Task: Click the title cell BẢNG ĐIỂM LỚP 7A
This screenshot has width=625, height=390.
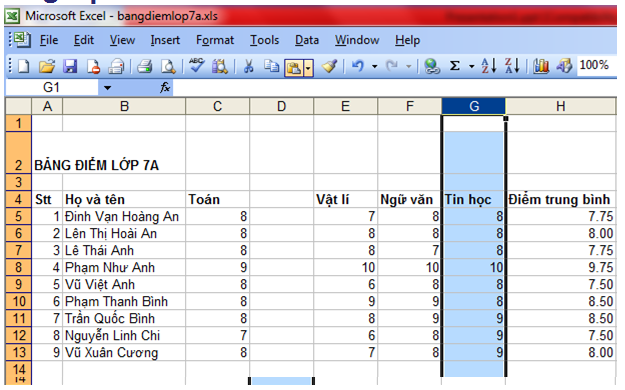Action: 96,165
